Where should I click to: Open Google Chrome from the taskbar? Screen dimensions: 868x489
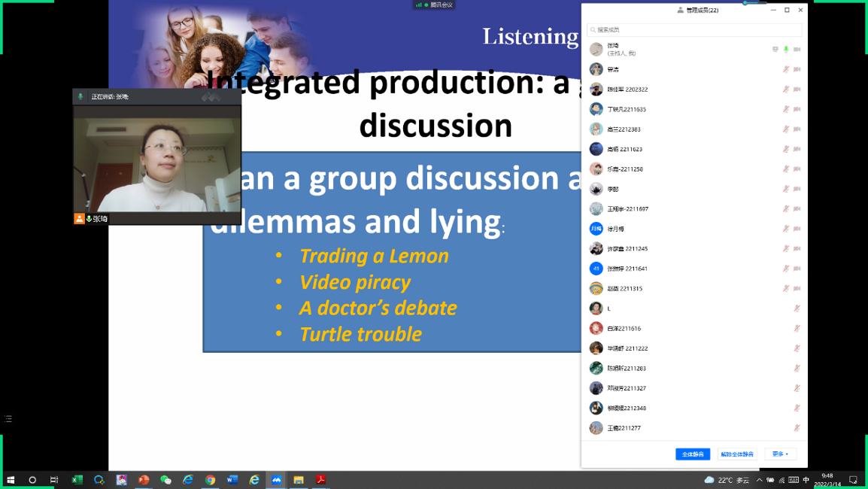coord(210,480)
